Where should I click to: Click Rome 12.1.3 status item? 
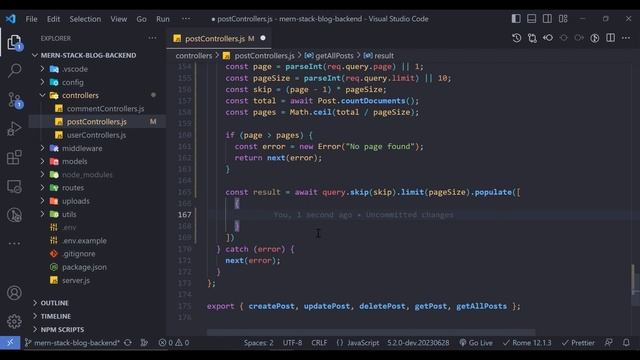(x=527, y=342)
